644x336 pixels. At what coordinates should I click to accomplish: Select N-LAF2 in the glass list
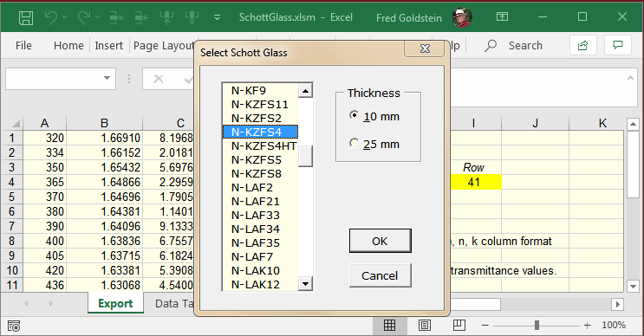[260, 188]
